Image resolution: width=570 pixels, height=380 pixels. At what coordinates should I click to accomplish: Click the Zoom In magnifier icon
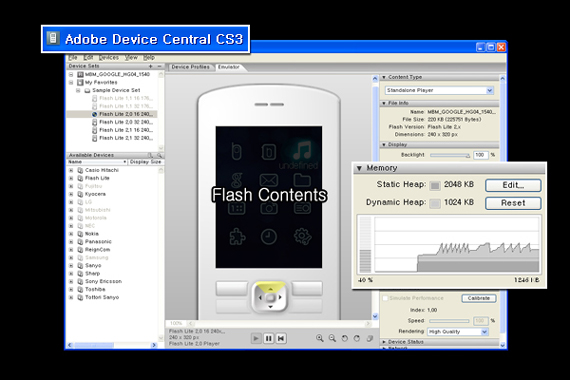[320, 338]
